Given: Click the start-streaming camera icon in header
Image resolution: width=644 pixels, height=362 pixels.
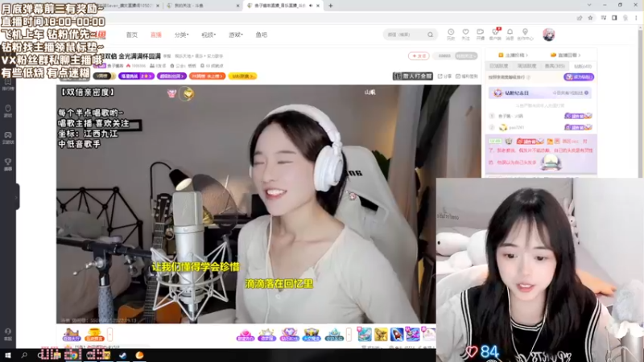Looking at the screenshot, I should (x=480, y=34).
